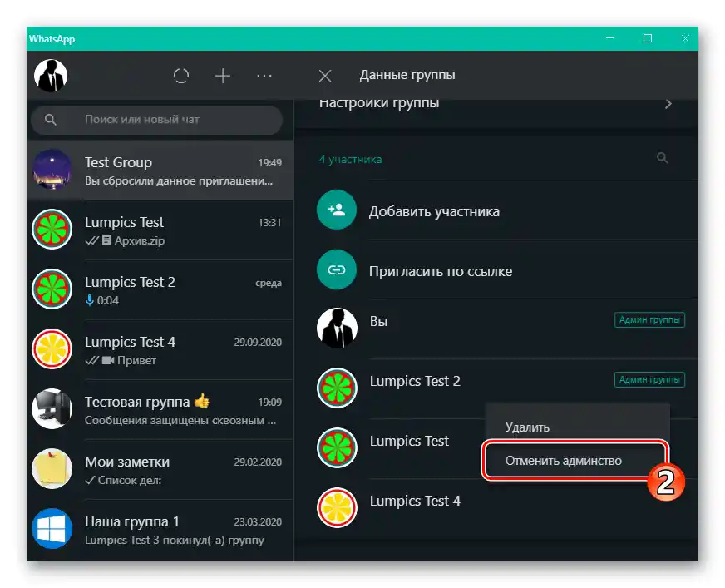
Task: Select the "Добавить участника" label
Action: tap(434, 211)
